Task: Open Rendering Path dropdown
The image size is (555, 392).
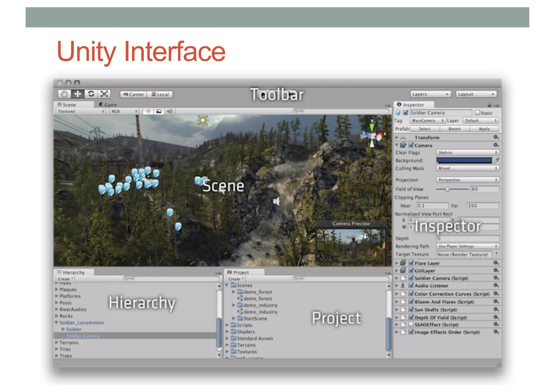Action: (467, 246)
